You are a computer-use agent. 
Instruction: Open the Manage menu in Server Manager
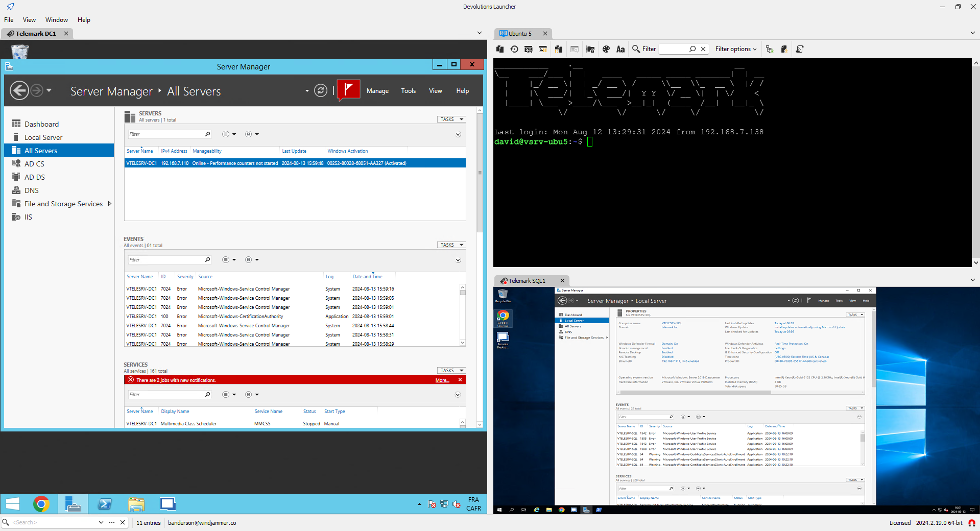pos(377,91)
